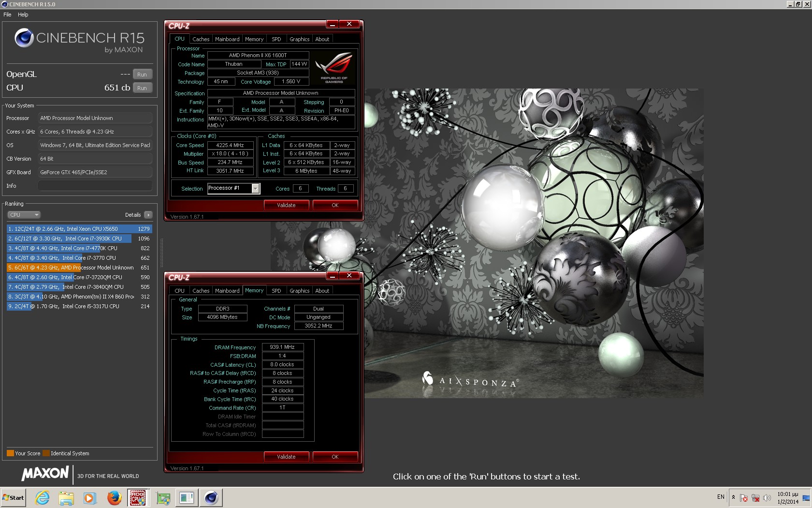This screenshot has height=508, width=812.
Task: Click the brown Identical System legend swatch
Action: 46,453
